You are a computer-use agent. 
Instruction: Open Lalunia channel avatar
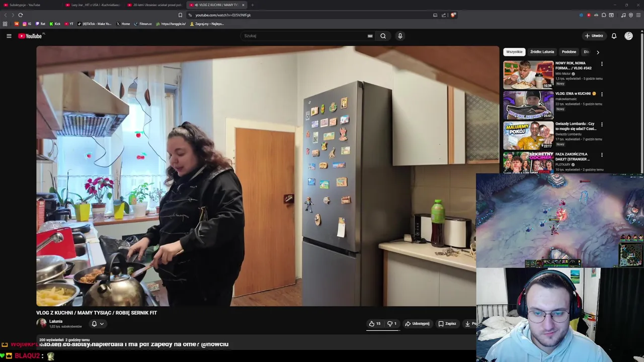pyautogui.click(x=41, y=323)
